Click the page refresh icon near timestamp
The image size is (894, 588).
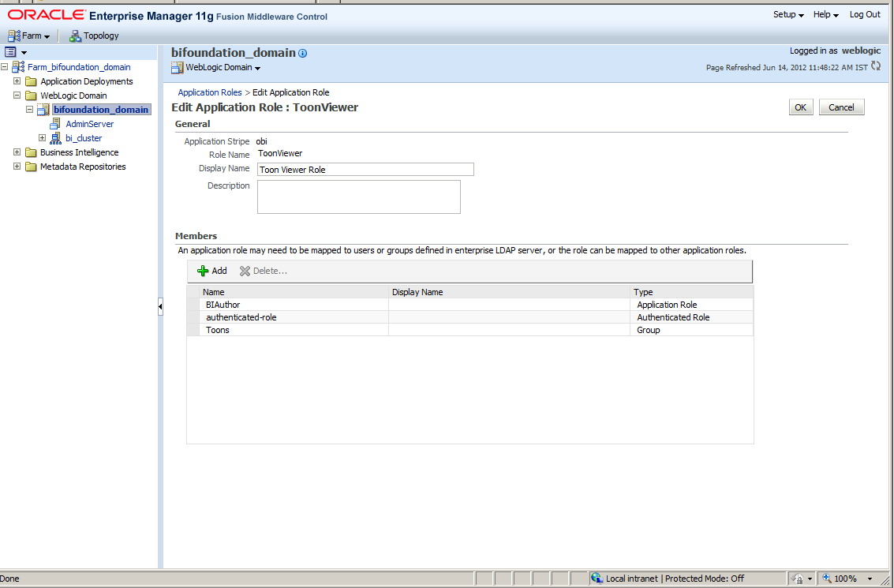pos(874,67)
